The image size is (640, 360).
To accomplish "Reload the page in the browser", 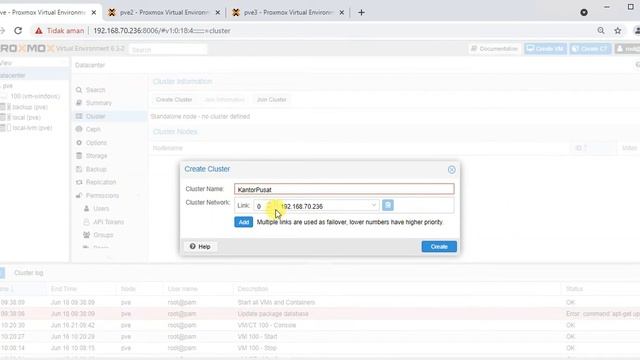I will pyautogui.click(x=18, y=31).
